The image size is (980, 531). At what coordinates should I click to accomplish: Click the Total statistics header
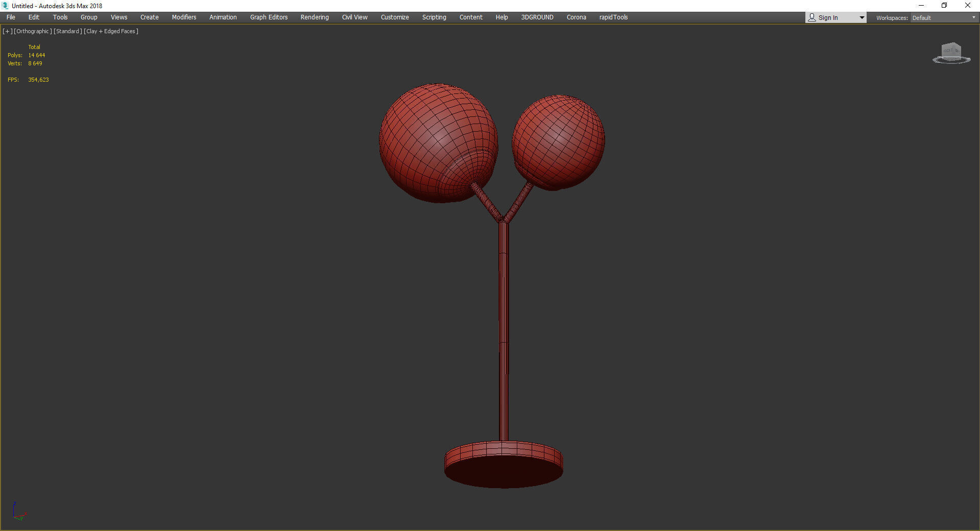click(x=34, y=47)
